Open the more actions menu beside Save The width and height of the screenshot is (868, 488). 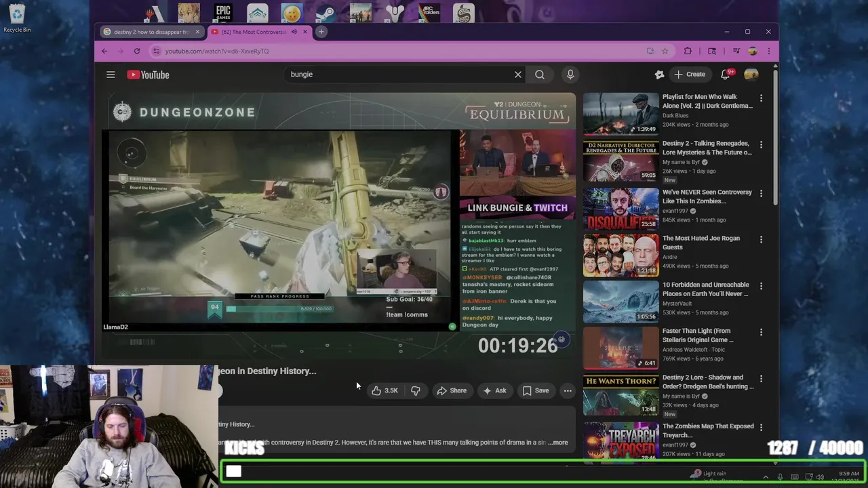point(568,390)
